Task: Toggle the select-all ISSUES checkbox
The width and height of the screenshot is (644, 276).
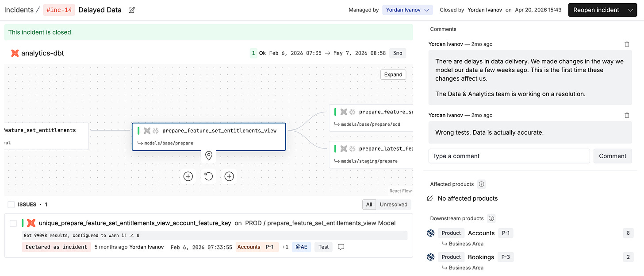Action: tap(11, 204)
